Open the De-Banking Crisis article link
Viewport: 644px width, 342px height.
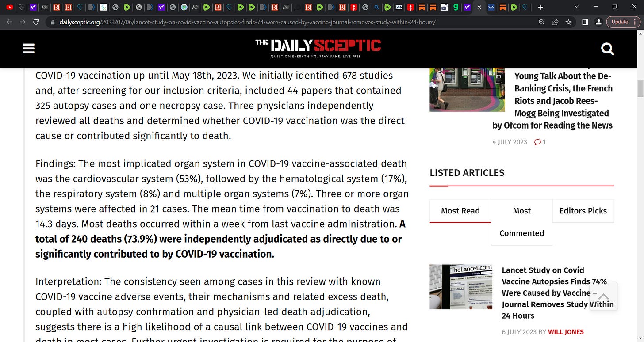point(553,101)
